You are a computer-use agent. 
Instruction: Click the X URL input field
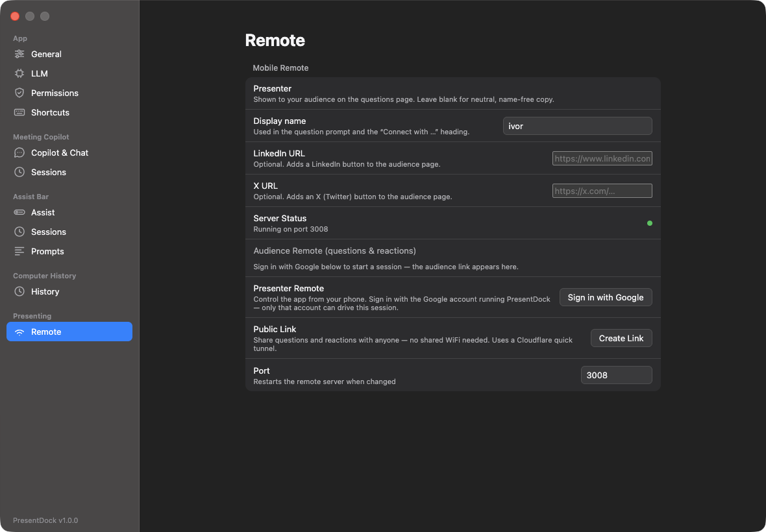point(602,191)
